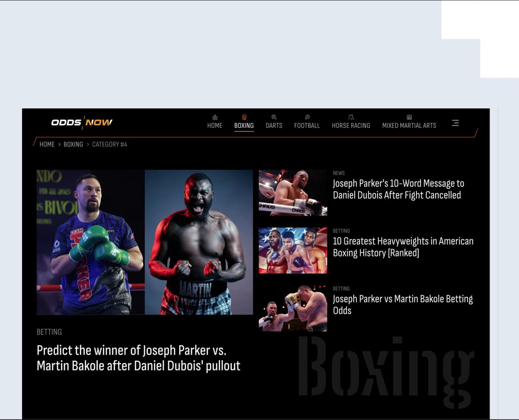This screenshot has width=519, height=420.
Task: Click the dartboard icon above Darts
Action: [x=274, y=117]
